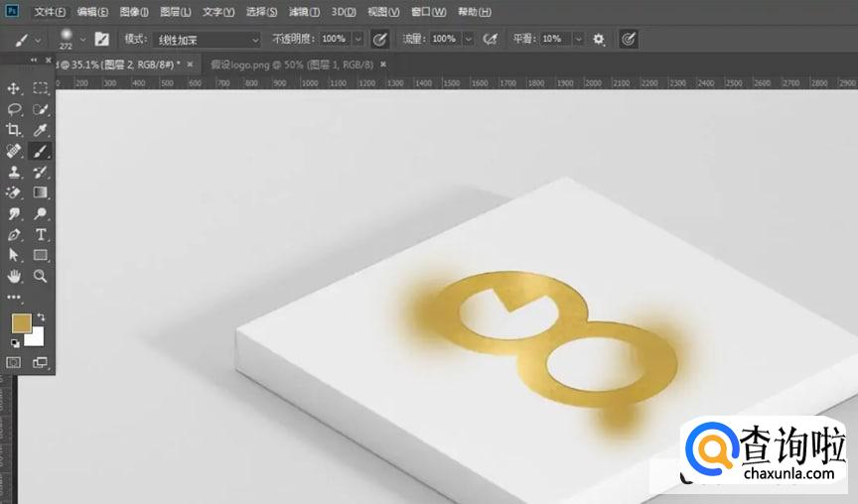Select the Horizontal Type tool
The width and height of the screenshot is (858, 504).
point(40,234)
